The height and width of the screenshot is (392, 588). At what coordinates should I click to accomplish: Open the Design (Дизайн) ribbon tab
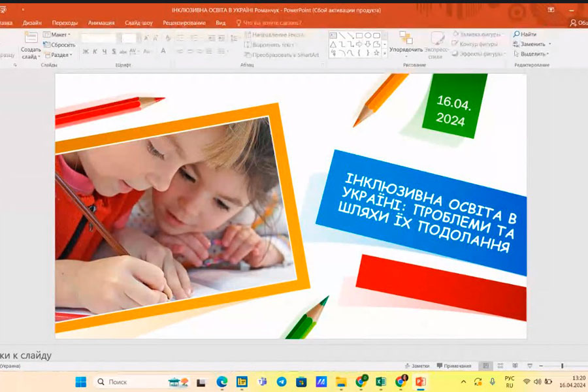tap(32, 22)
